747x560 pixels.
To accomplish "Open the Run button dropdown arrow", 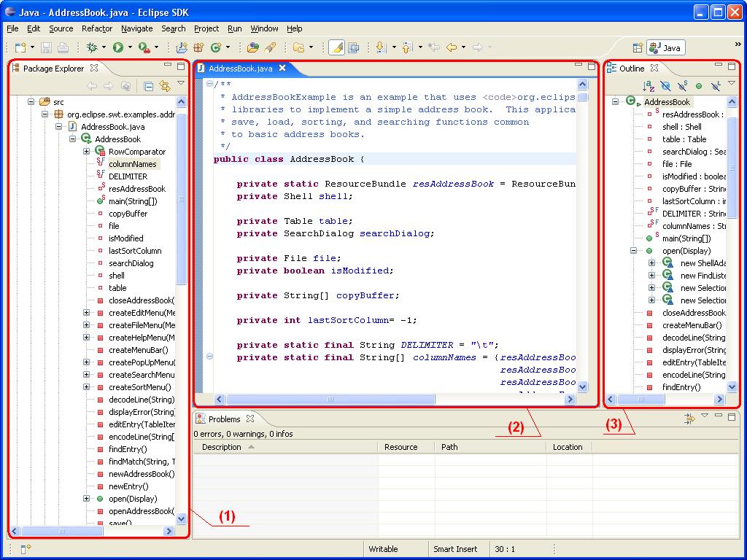I will click(130, 47).
